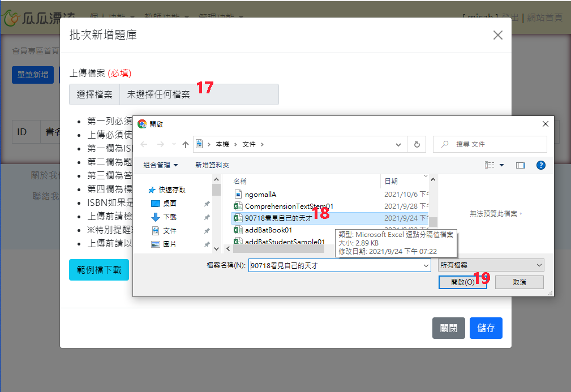The image size is (571, 392).
Task: Expand the view options dropdown arrow
Action: click(x=501, y=165)
